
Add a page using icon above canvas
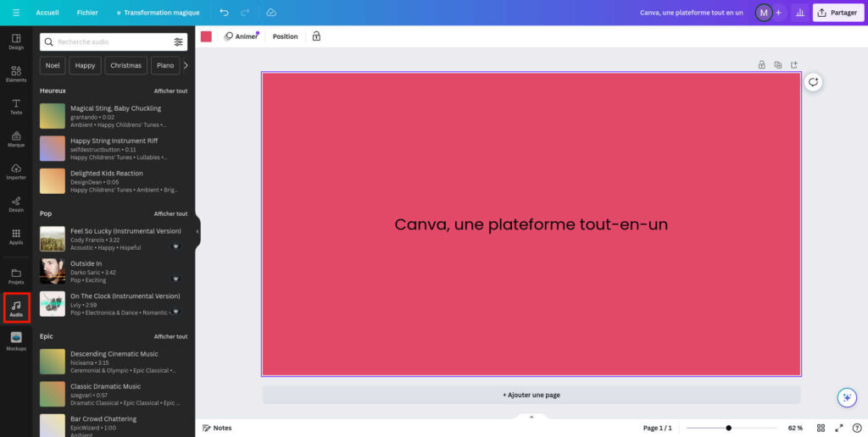(x=793, y=64)
